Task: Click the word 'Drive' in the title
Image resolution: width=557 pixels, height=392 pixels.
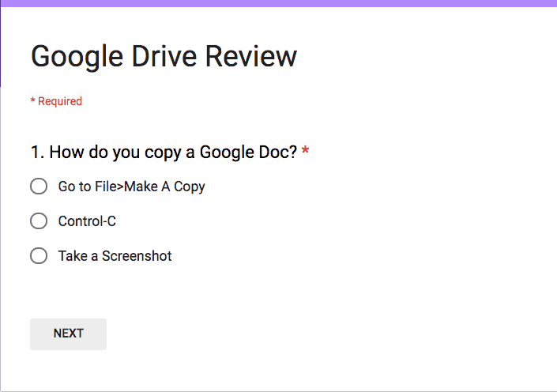Action: point(164,56)
